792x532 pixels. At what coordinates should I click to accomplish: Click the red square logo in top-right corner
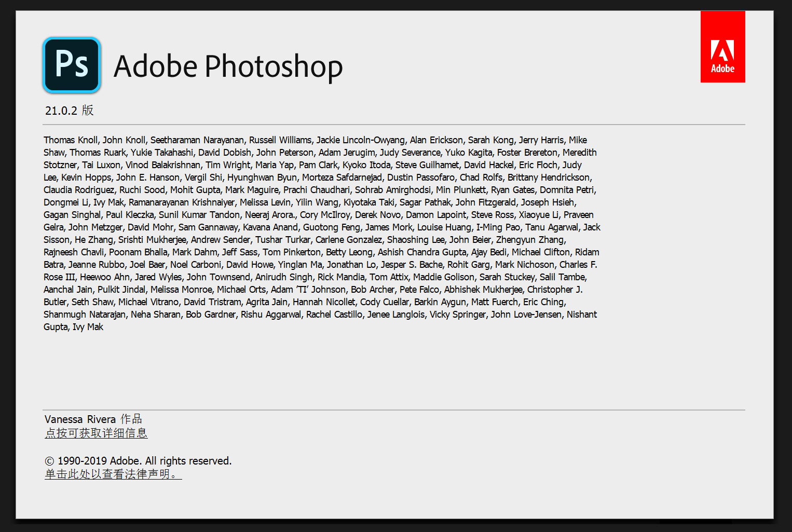click(x=722, y=47)
